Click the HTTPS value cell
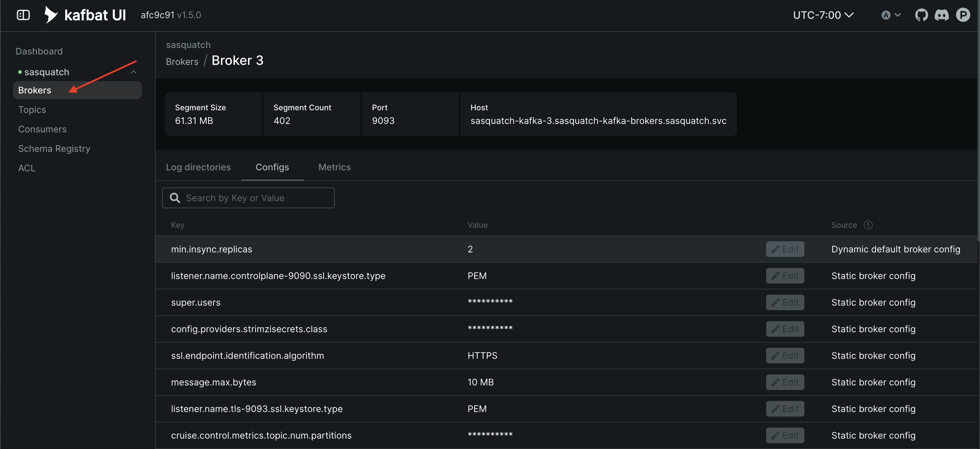Viewport: 980px width, 449px height. (x=483, y=356)
